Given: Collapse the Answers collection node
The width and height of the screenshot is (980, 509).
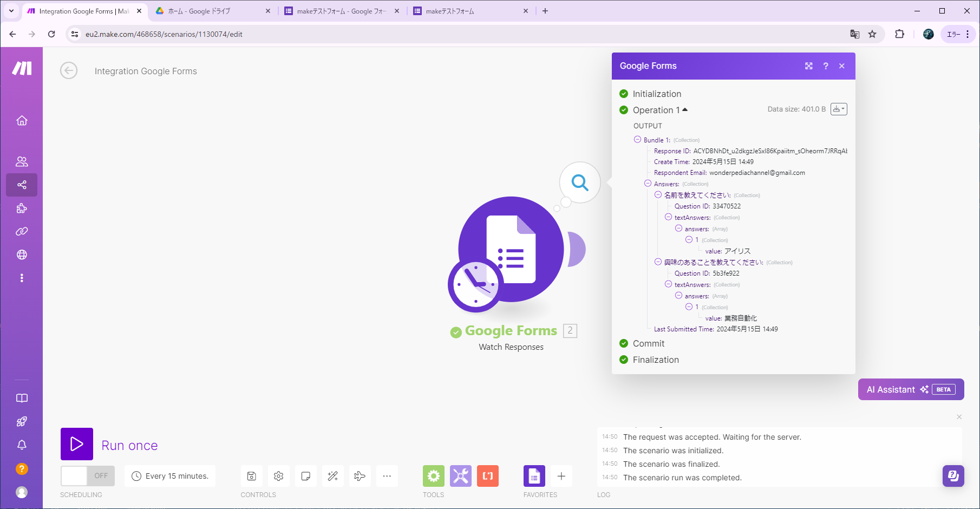Looking at the screenshot, I should pyautogui.click(x=648, y=184).
